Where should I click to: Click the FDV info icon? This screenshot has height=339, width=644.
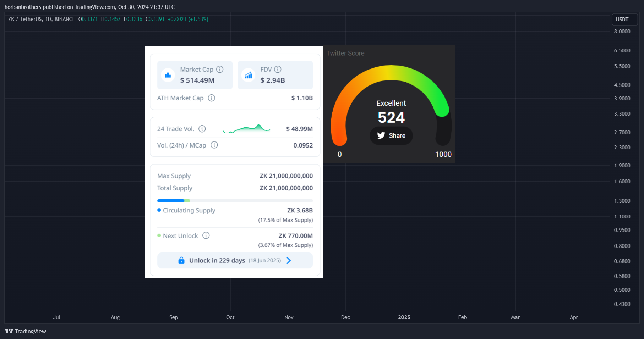pos(278,69)
